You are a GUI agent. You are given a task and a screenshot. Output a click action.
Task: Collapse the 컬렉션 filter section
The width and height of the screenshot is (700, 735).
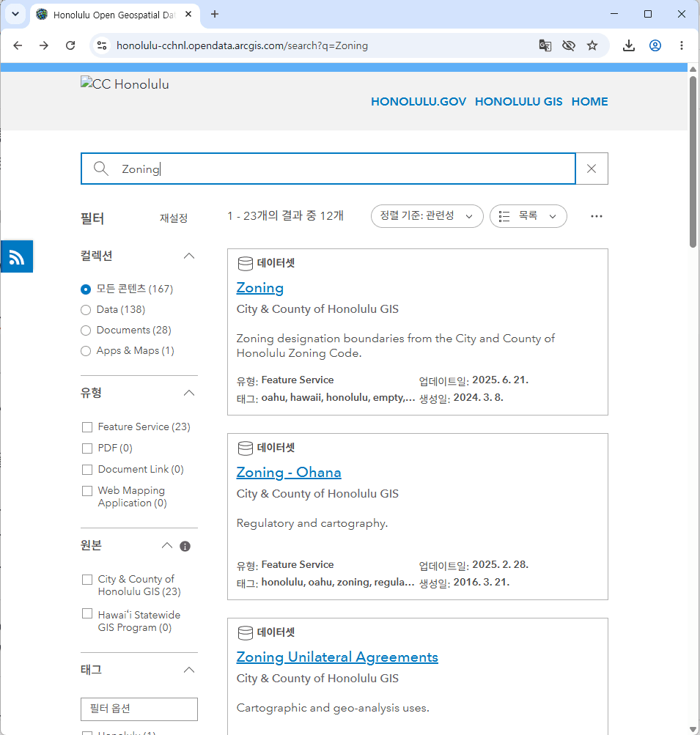click(189, 256)
